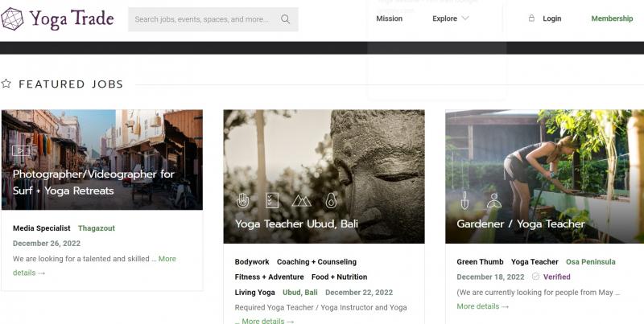Click the Yoga Trade geometric logo icon
The width and height of the screenshot is (644, 324).
(x=12, y=18)
